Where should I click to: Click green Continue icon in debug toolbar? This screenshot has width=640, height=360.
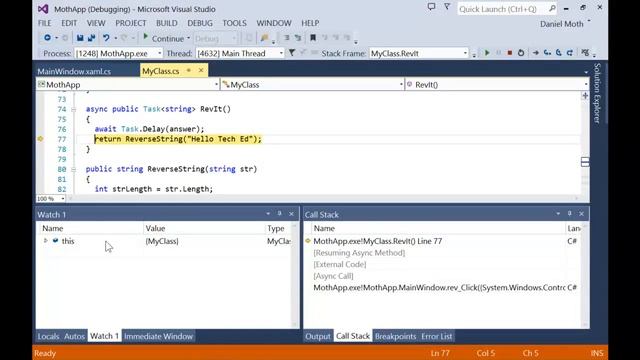tap(487, 53)
